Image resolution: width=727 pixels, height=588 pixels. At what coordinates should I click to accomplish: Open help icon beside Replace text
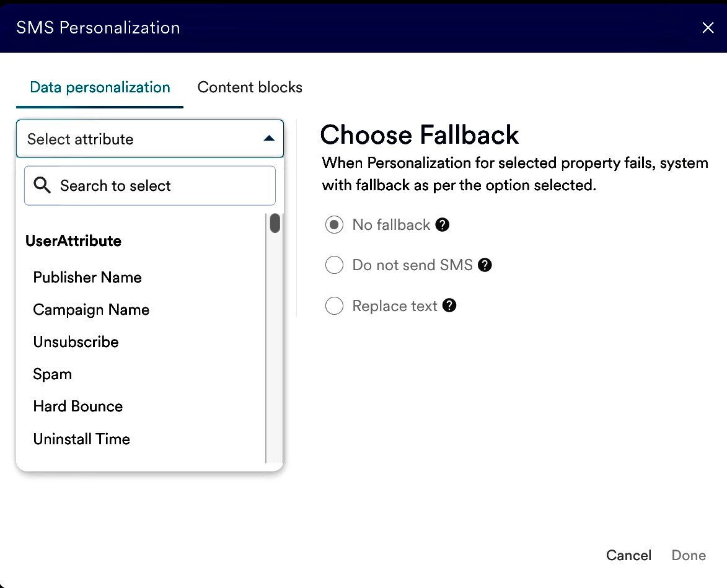point(449,305)
